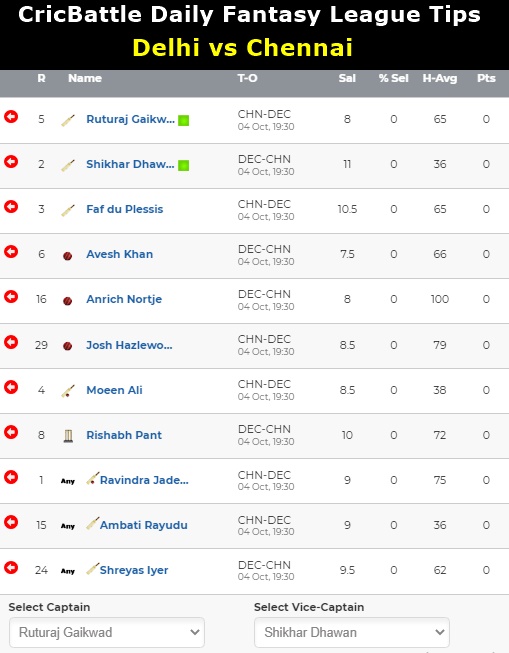Image resolution: width=509 pixels, height=653 pixels.
Task: Open Ambati Rayudu player profile link
Action: (144, 525)
